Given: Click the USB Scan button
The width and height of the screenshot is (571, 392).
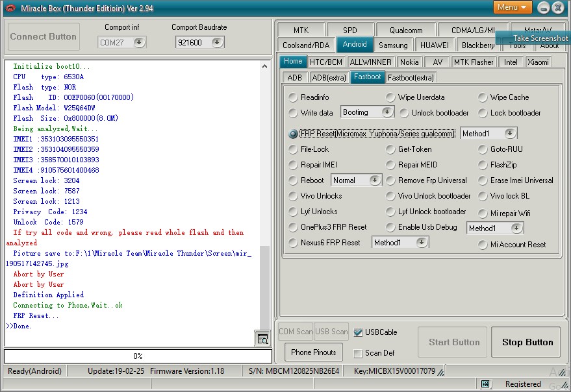Looking at the screenshot, I should tap(331, 331).
